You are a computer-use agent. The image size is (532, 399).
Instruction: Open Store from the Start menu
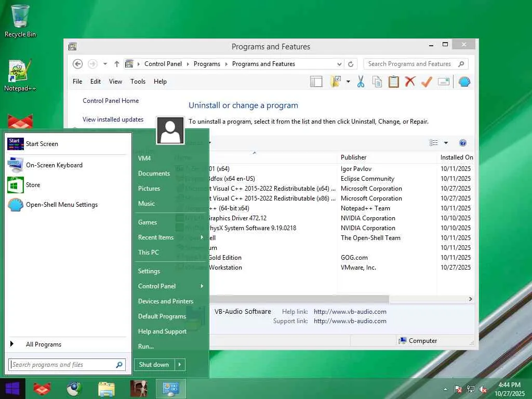(67, 185)
